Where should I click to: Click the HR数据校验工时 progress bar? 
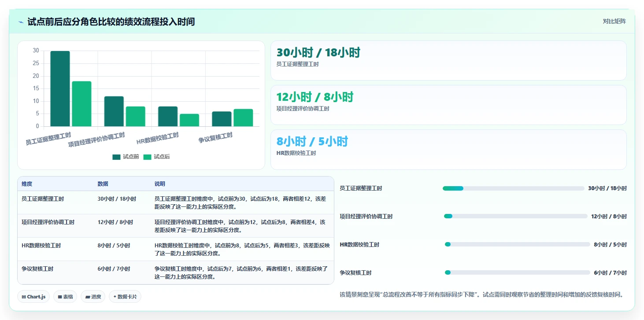[x=517, y=244]
